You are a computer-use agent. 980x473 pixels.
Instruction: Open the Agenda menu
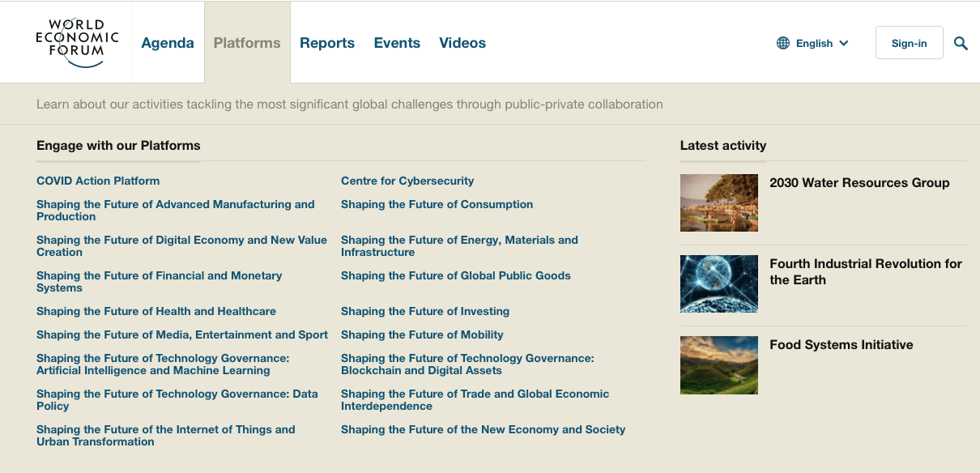click(168, 43)
